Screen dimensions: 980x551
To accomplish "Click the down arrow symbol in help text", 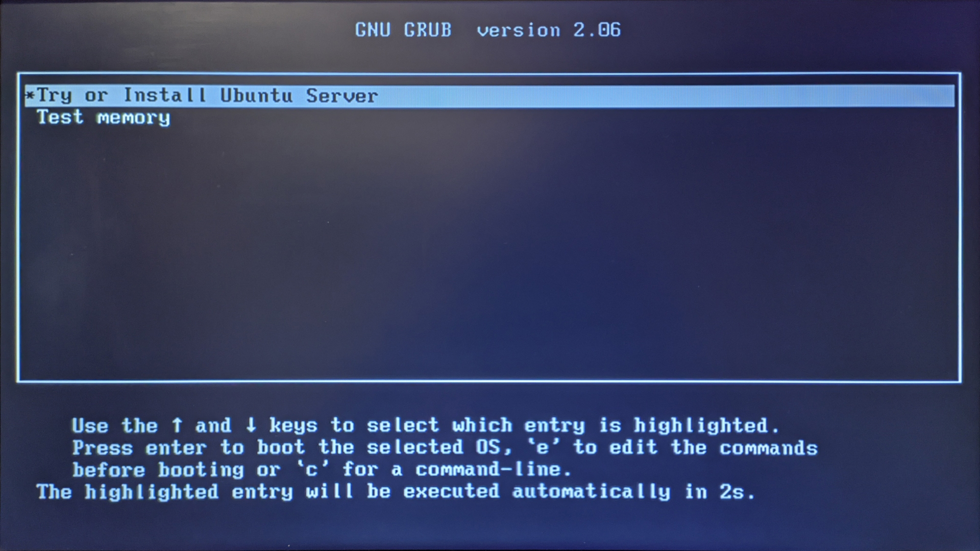I will click(251, 425).
